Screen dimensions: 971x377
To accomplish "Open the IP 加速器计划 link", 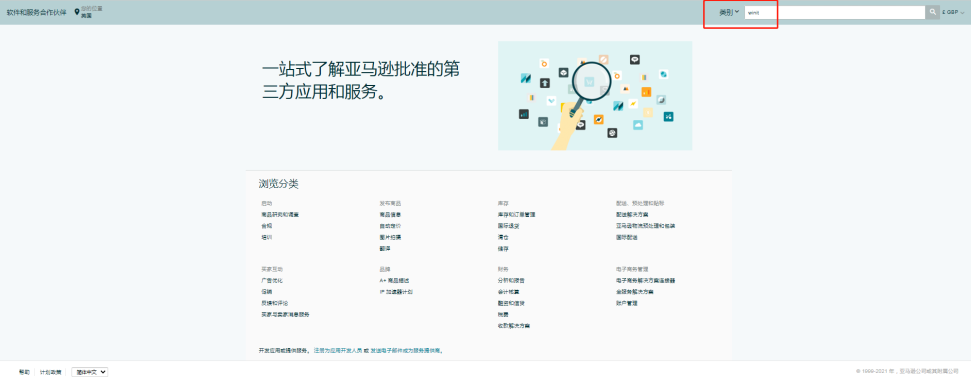I will (396, 292).
